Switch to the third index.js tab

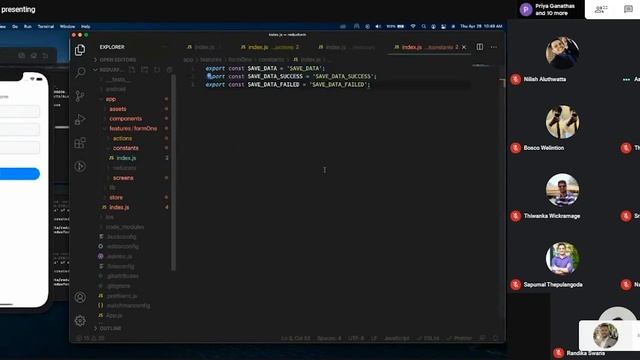346,47
